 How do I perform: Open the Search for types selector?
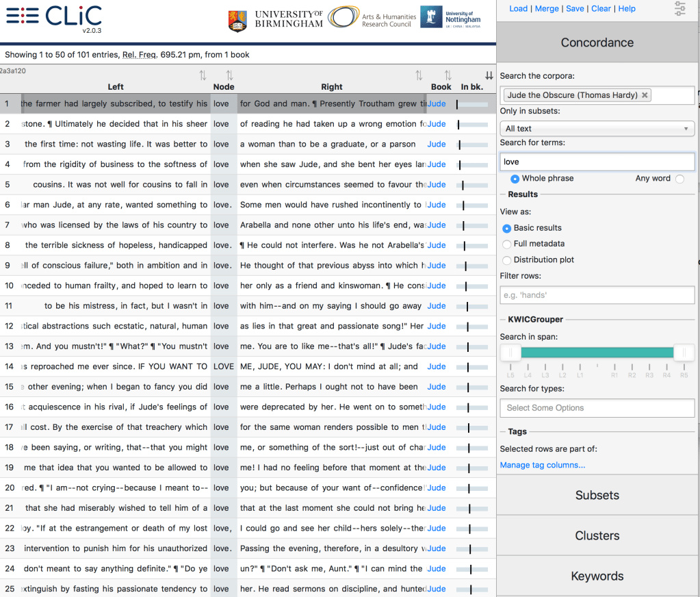click(597, 408)
